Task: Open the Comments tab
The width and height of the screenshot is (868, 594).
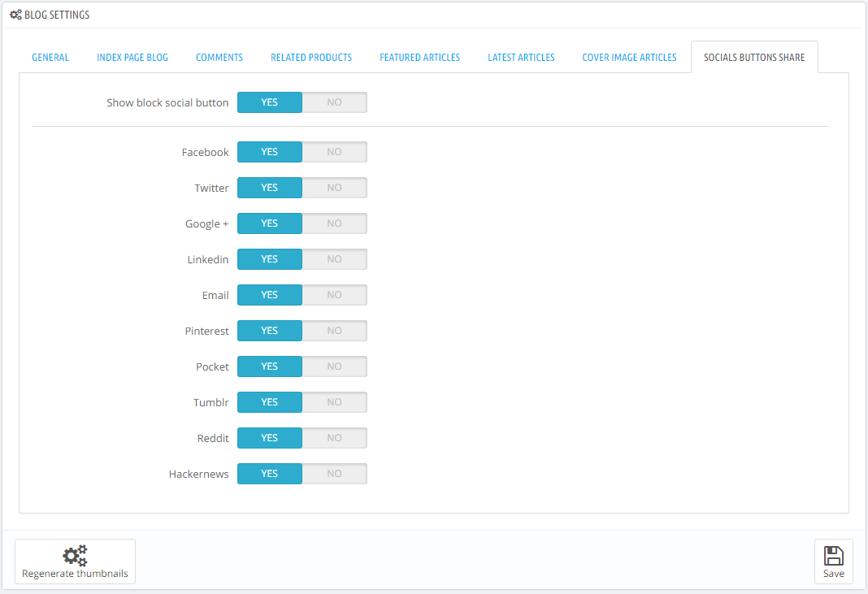Action: point(219,58)
